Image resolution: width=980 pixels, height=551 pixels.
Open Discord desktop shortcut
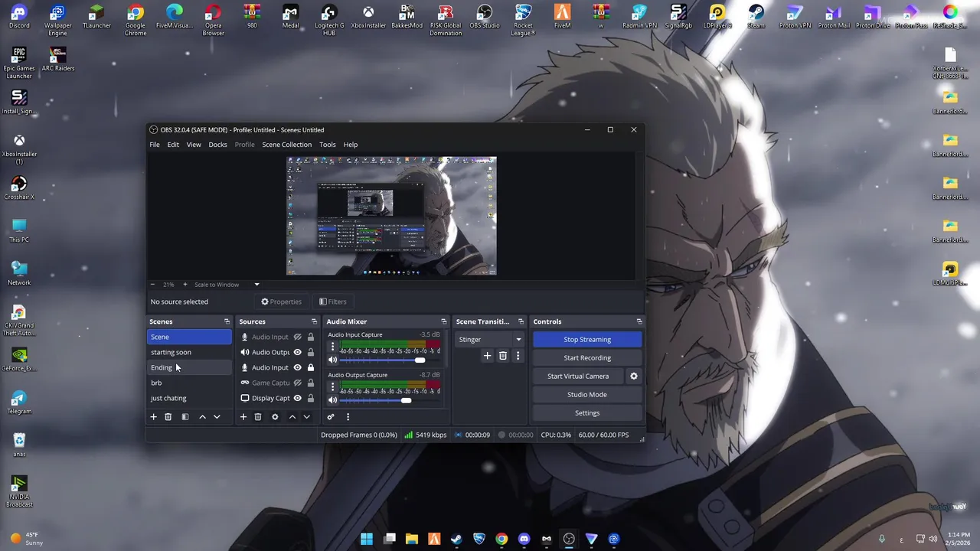click(19, 17)
